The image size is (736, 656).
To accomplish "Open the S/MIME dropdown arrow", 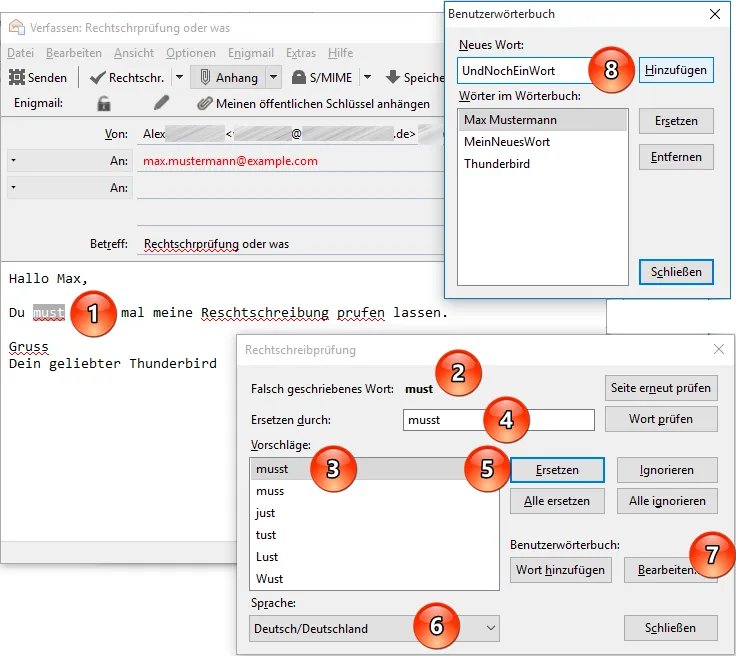I will pos(368,77).
